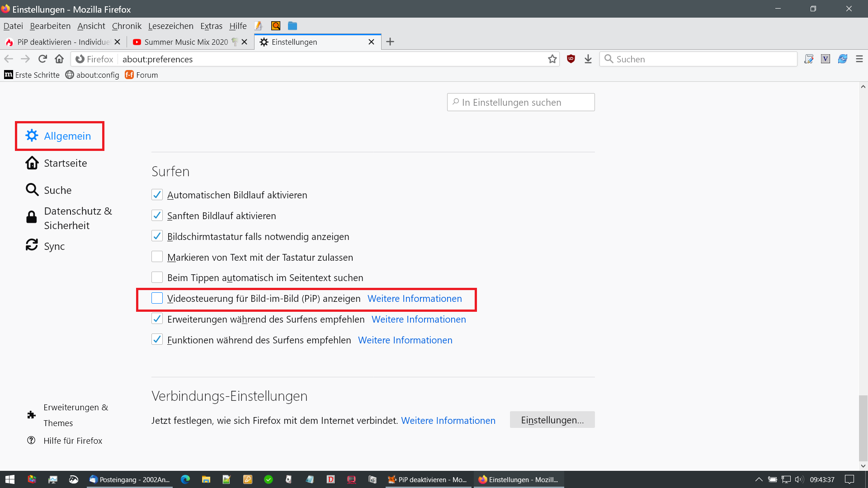Open the Chronik menu

pyautogui.click(x=127, y=26)
